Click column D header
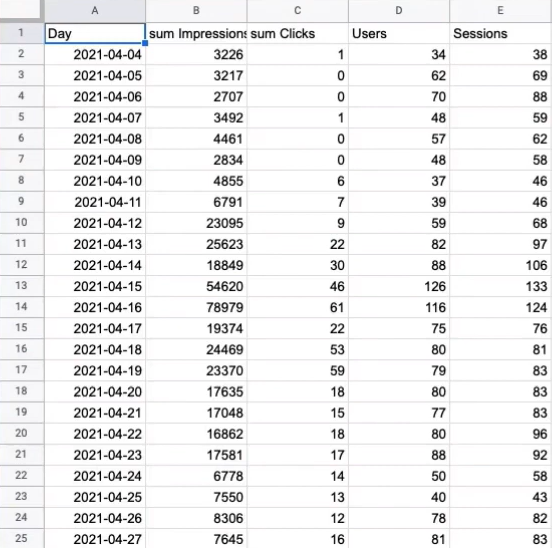This screenshot has width=552, height=548. [x=399, y=11]
